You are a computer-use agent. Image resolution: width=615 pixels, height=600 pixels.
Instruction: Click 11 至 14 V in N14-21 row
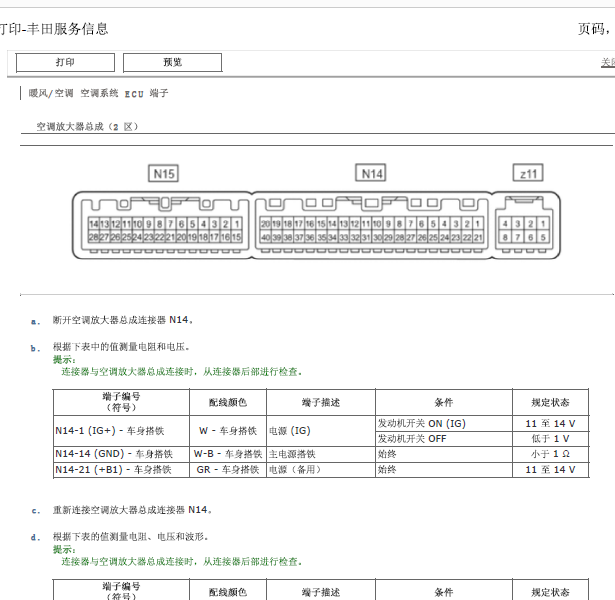pos(550,470)
